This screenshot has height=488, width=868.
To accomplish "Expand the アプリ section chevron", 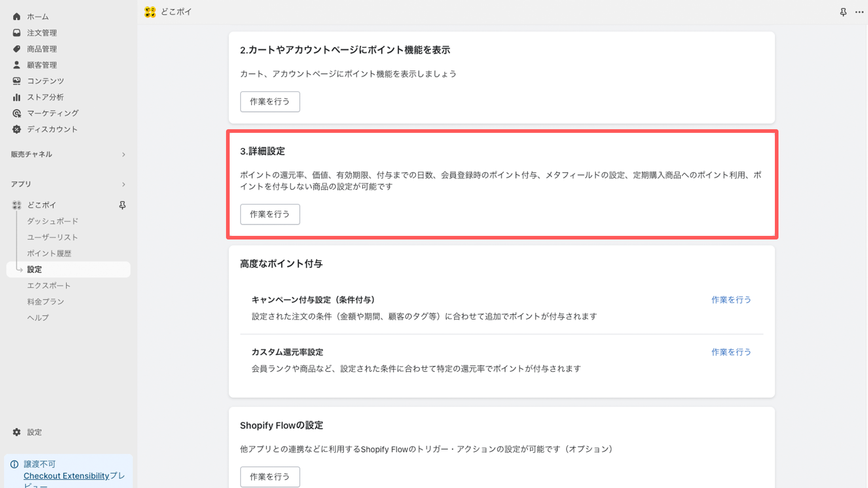I will pyautogui.click(x=123, y=184).
